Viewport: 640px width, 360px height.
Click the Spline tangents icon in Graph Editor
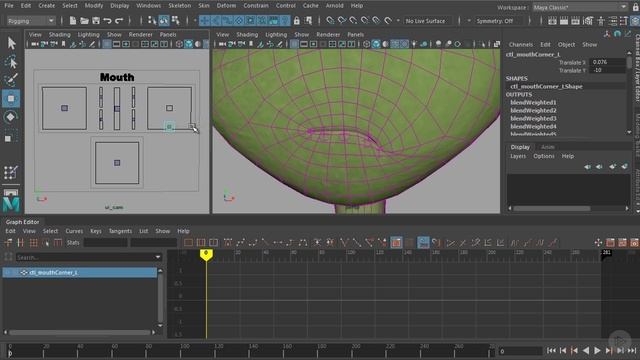[240, 243]
